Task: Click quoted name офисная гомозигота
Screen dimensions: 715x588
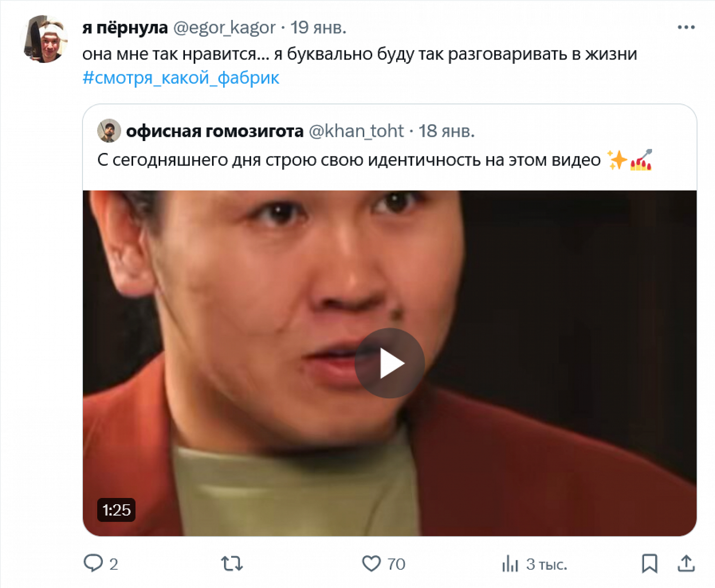Action: [x=214, y=131]
